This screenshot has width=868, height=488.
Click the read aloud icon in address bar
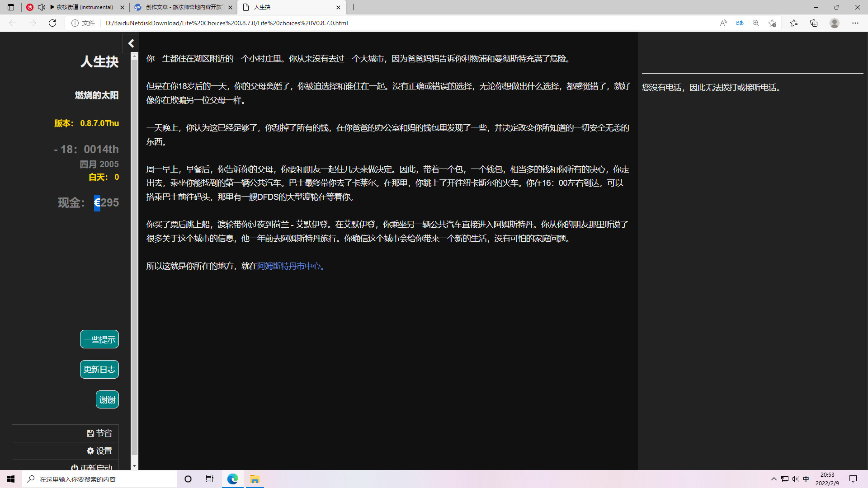tap(723, 23)
